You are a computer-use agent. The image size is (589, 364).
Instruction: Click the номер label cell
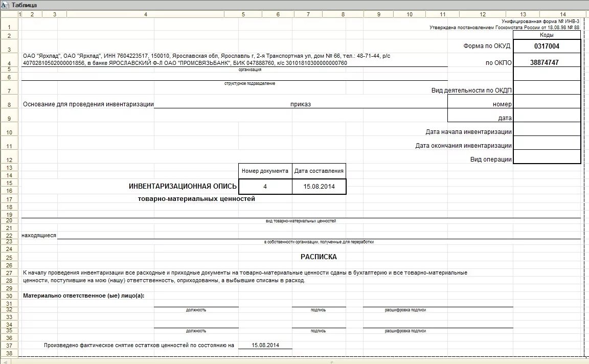pyautogui.click(x=481, y=102)
